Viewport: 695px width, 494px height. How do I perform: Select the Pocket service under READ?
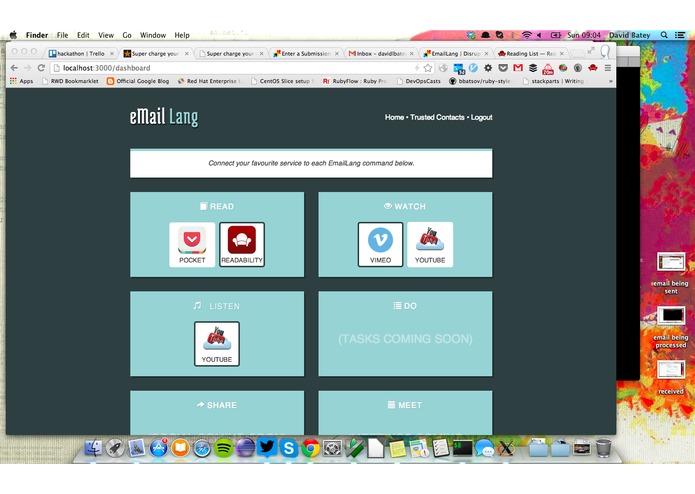[x=192, y=245]
